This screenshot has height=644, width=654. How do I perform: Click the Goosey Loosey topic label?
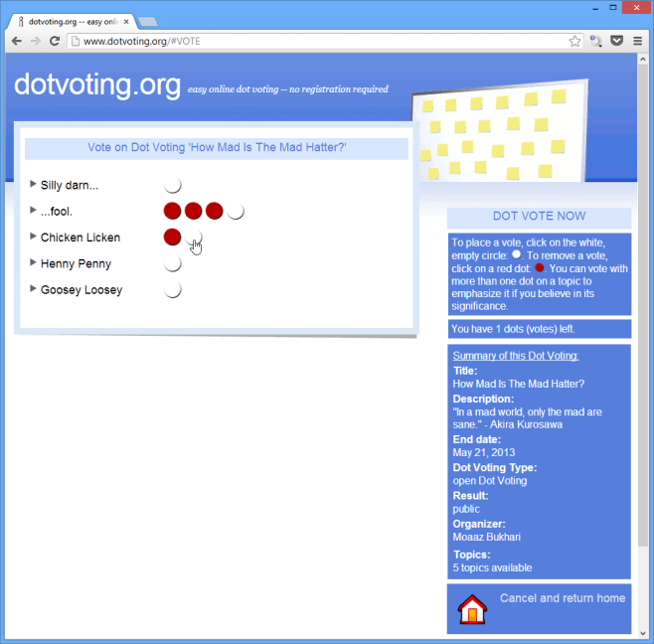pos(82,290)
